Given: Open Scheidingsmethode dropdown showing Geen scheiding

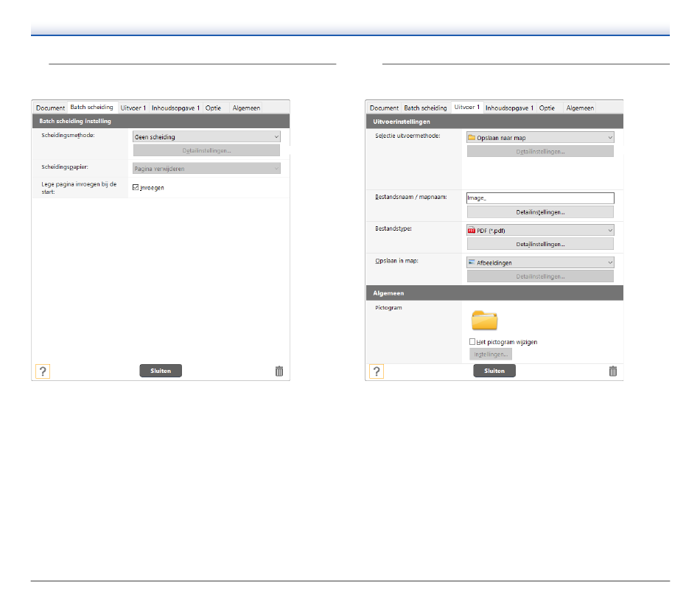Looking at the screenshot, I should point(206,136).
